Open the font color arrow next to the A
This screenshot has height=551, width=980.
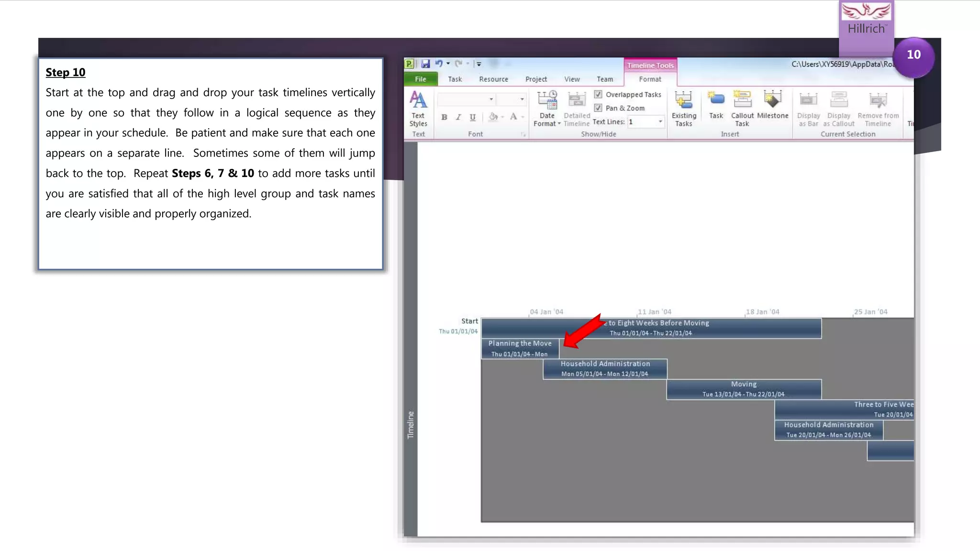coord(523,117)
